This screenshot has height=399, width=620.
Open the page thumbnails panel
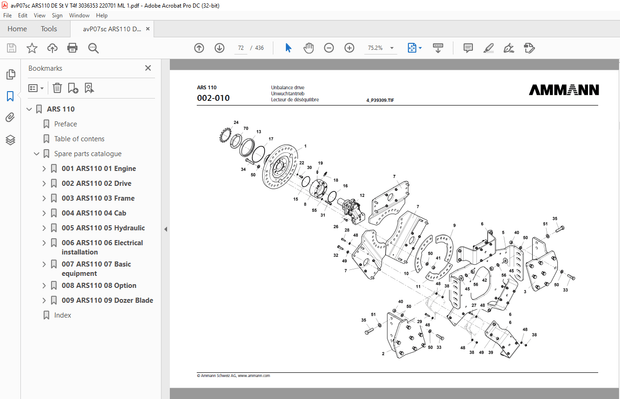[11, 74]
